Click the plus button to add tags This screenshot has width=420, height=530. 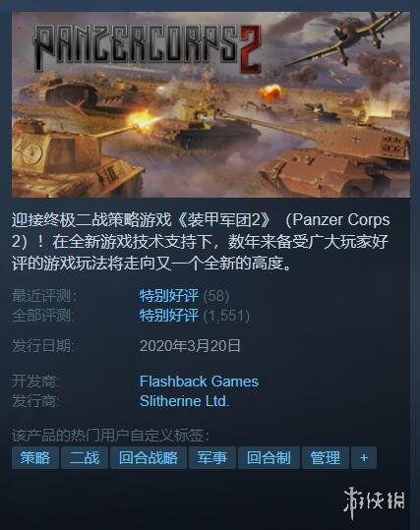(364, 457)
